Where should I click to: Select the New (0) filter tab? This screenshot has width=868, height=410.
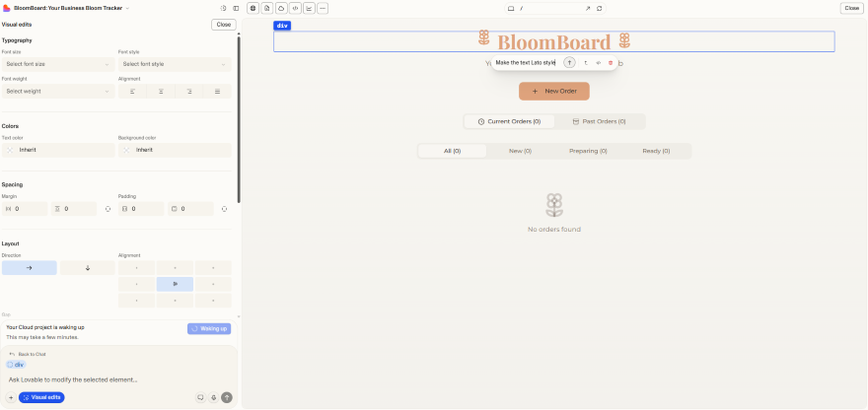coord(521,151)
